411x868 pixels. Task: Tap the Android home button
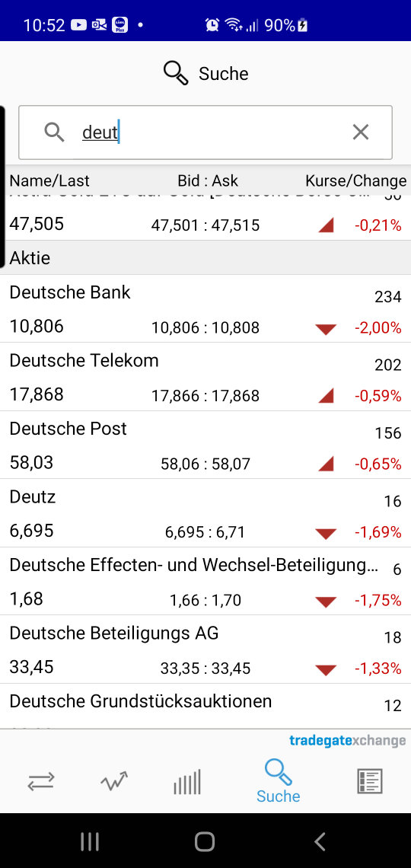click(x=205, y=842)
